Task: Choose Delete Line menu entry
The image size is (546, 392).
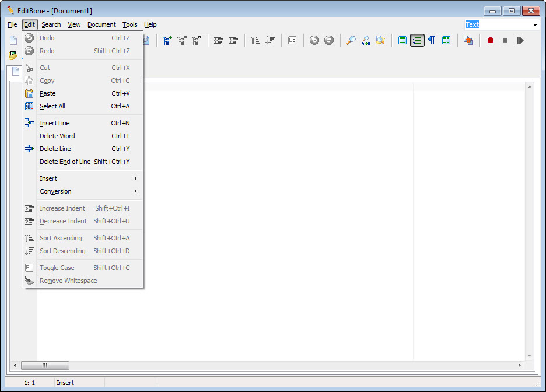Action: click(x=82, y=149)
